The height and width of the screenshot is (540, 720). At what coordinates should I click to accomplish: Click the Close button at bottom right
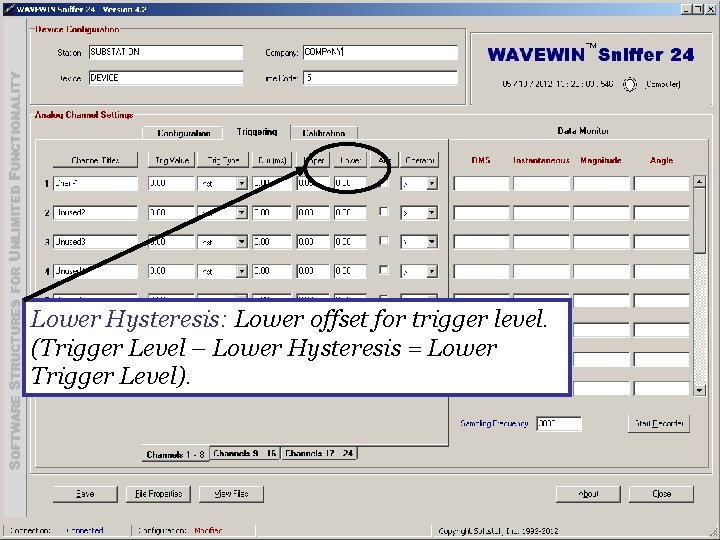click(661, 494)
